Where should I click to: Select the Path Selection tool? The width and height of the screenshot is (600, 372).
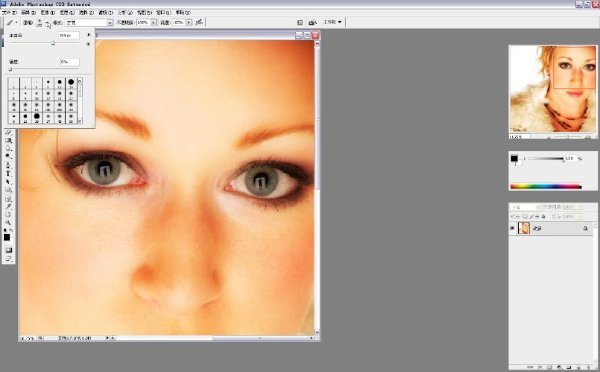(8, 182)
